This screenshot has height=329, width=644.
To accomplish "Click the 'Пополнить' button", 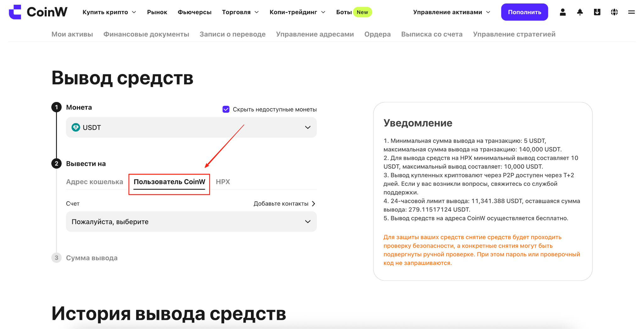I will 525,12.
